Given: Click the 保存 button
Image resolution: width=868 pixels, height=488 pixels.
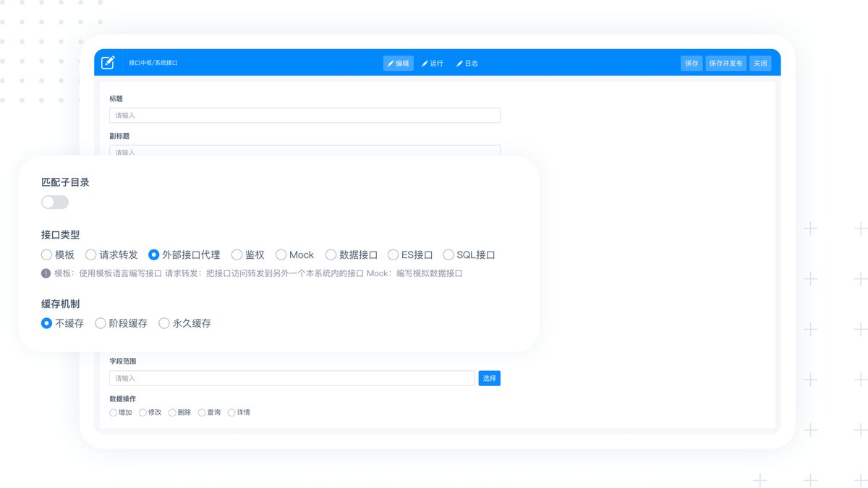Looking at the screenshot, I should click(x=692, y=63).
